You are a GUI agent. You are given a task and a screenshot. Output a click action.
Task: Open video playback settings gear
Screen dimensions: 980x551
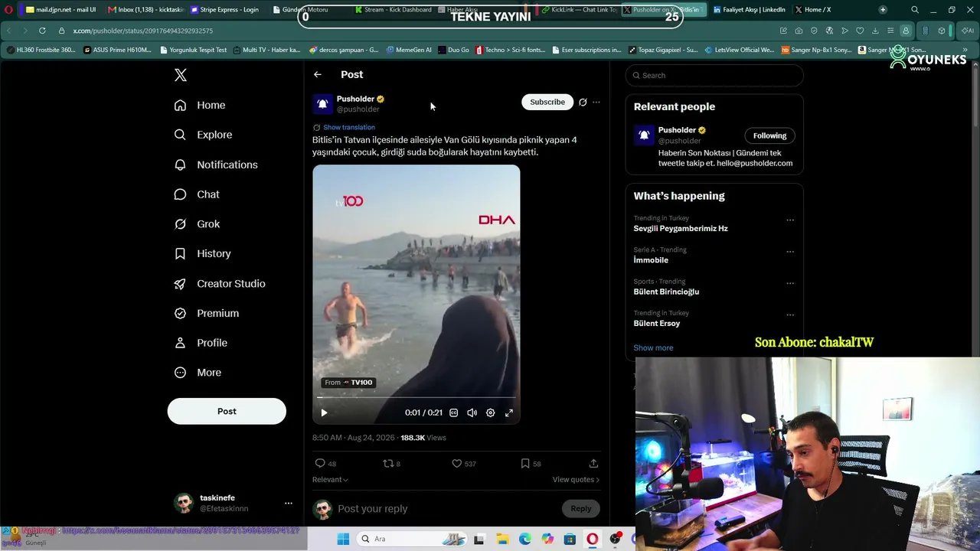pyautogui.click(x=490, y=412)
